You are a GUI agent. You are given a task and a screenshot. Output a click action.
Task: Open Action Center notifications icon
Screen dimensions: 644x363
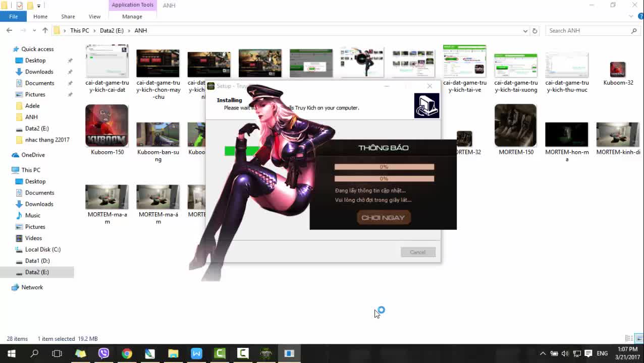point(588,353)
